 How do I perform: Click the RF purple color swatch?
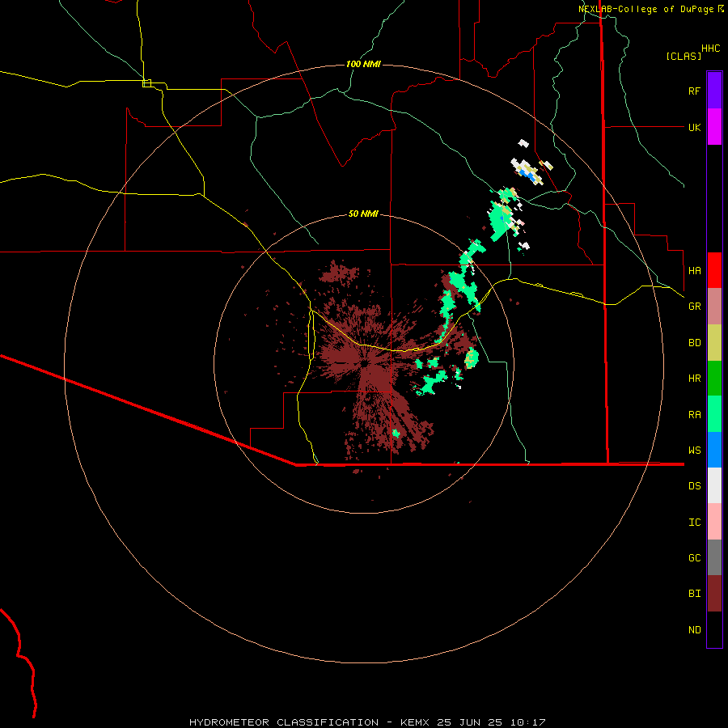point(714,91)
